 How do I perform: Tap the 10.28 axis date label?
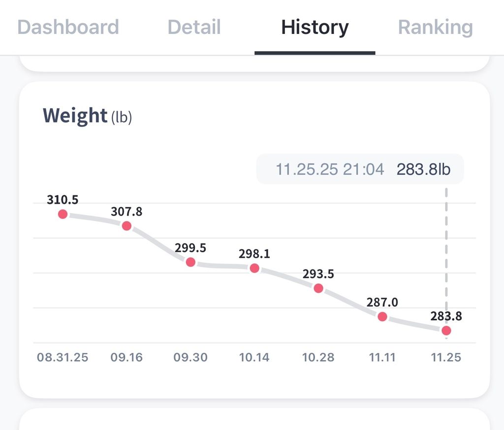point(318,357)
